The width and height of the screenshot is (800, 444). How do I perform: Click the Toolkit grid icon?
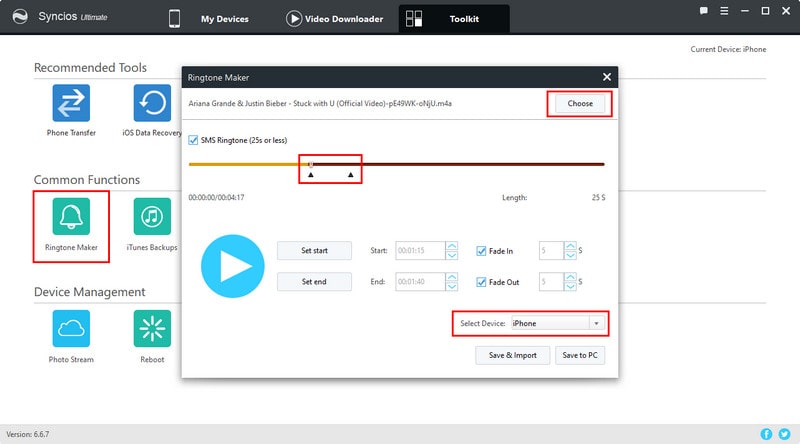click(414, 19)
